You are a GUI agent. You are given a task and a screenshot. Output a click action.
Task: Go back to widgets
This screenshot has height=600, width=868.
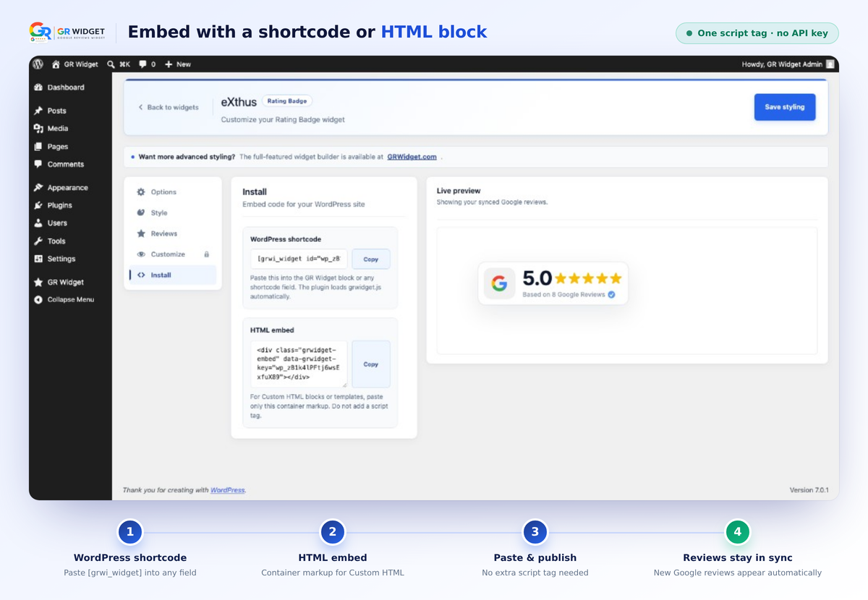tap(169, 108)
